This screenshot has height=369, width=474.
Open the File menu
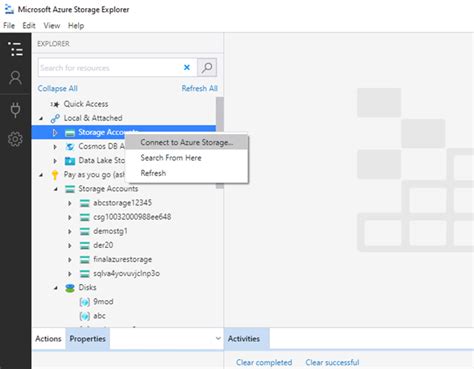pos(9,26)
